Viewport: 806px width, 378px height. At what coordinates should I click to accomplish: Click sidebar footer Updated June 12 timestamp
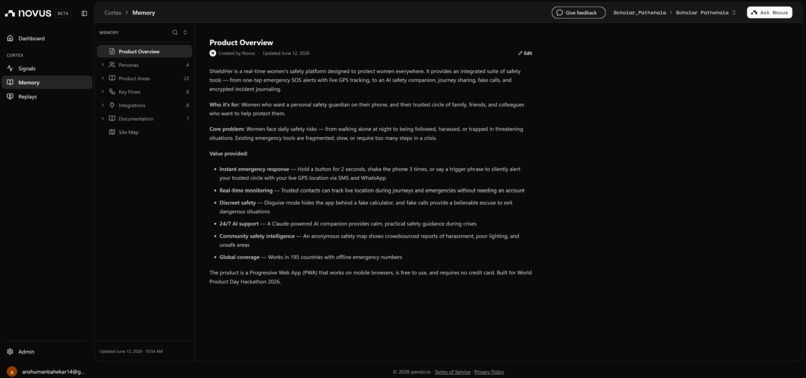tap(131, 351)
